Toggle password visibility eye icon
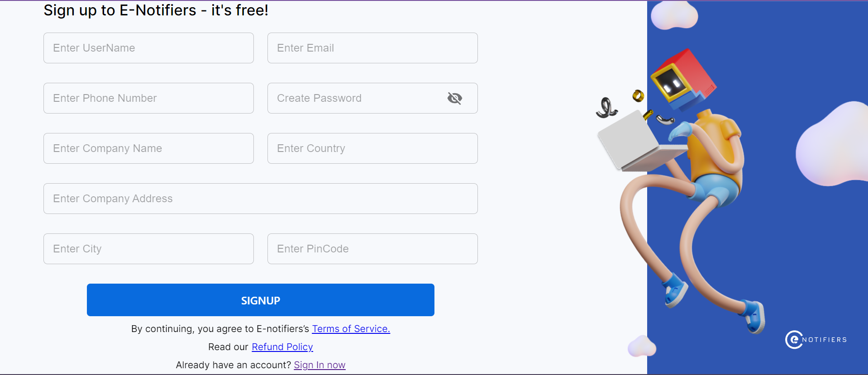This screenshot has width=868, height=375. point(454,98)
